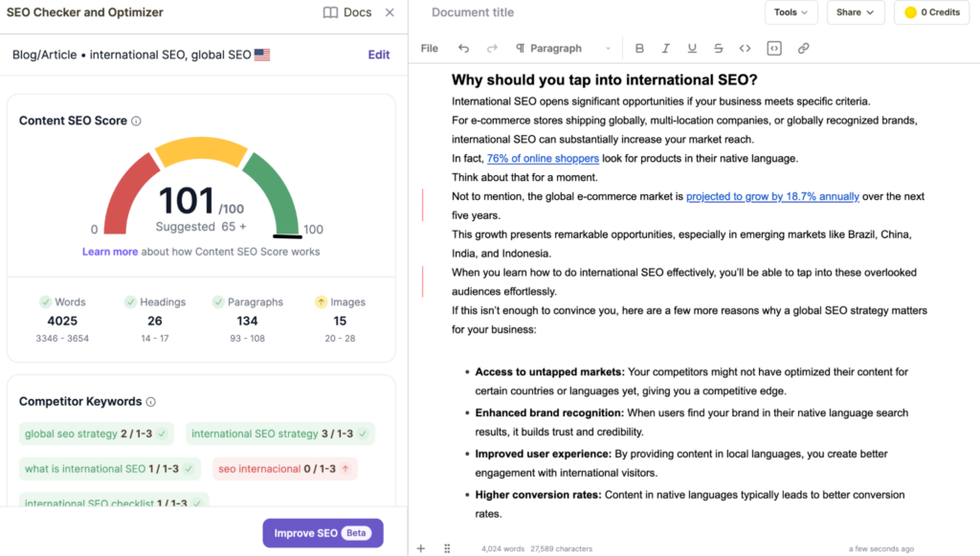Open the Paragraph style dropdown

[x=563, y=49]
